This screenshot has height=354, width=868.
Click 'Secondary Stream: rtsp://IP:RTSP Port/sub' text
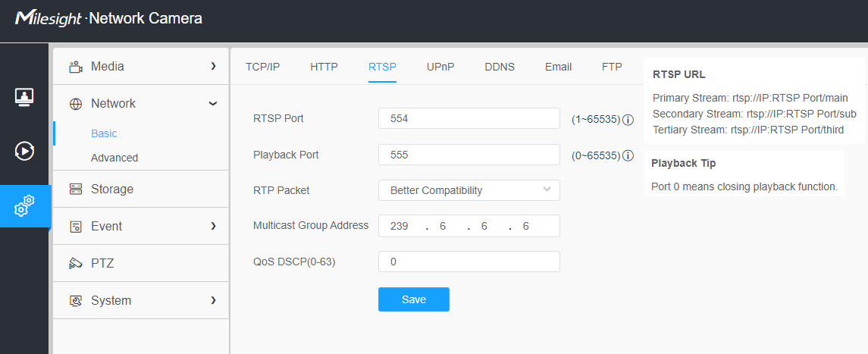pyautogui.click(x=754, y=114)
